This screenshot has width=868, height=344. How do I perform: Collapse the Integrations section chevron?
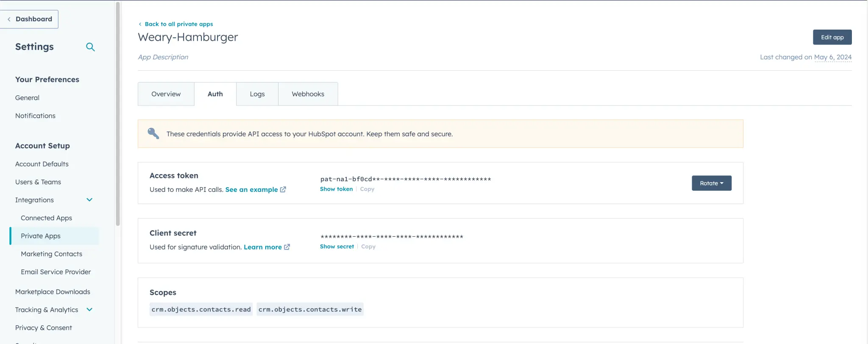pos(89,200)
